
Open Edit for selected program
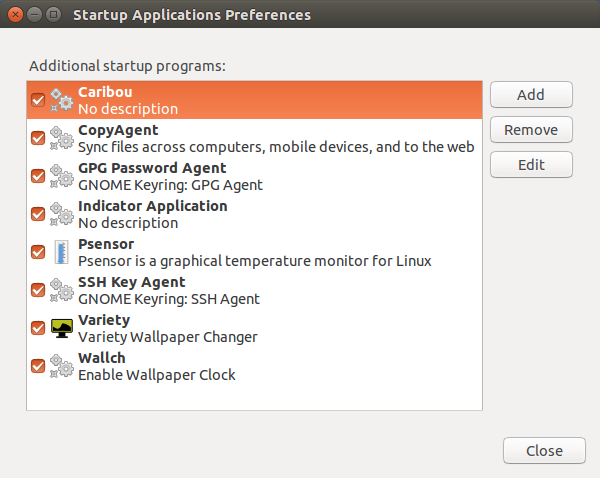coord(530,165)
